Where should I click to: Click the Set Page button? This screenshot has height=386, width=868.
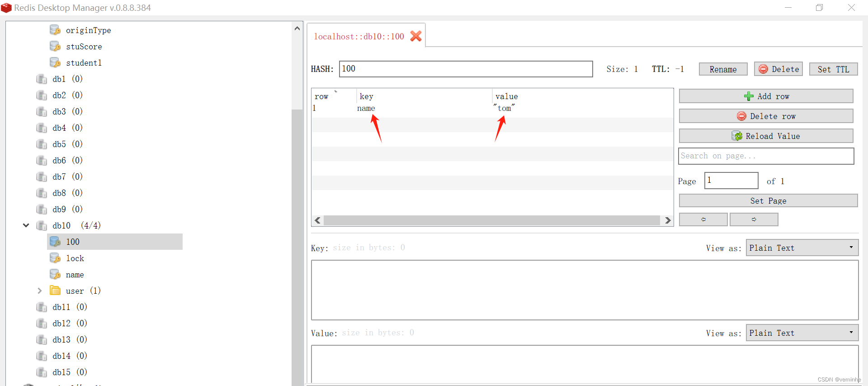pyautogui.click(x=768, y=200)
